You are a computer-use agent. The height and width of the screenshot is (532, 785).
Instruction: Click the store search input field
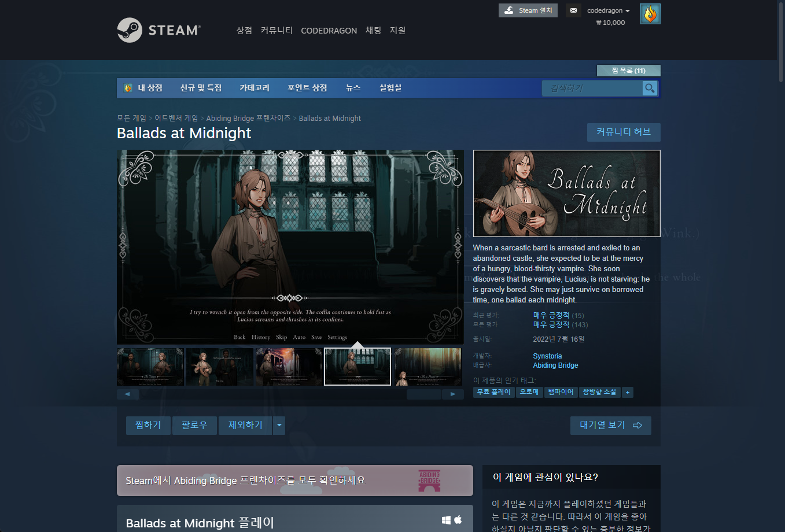click(x=592, y=88)
